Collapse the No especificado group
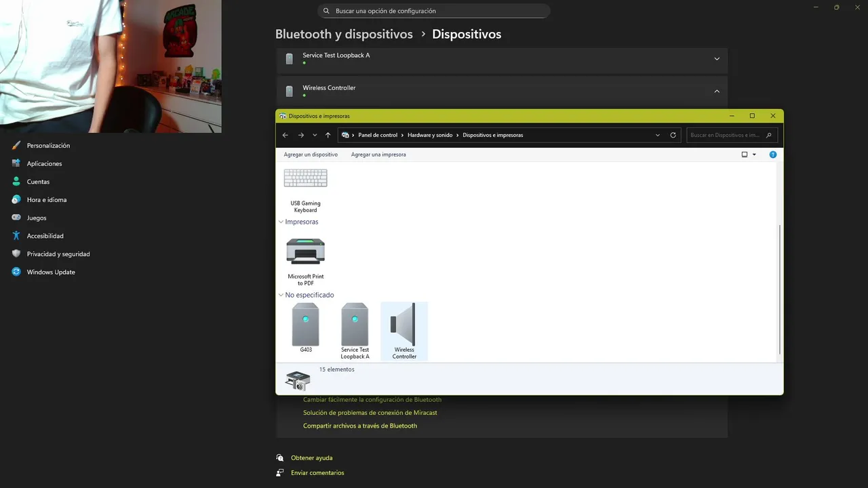The width and height of the screenshot is (868, 488). (x=281, y=295)
